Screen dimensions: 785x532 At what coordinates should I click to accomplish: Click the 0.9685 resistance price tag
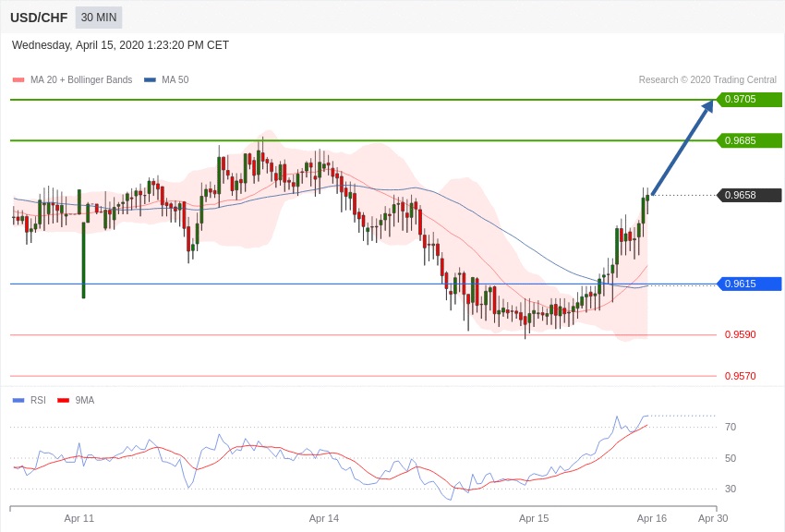(749, 140)
